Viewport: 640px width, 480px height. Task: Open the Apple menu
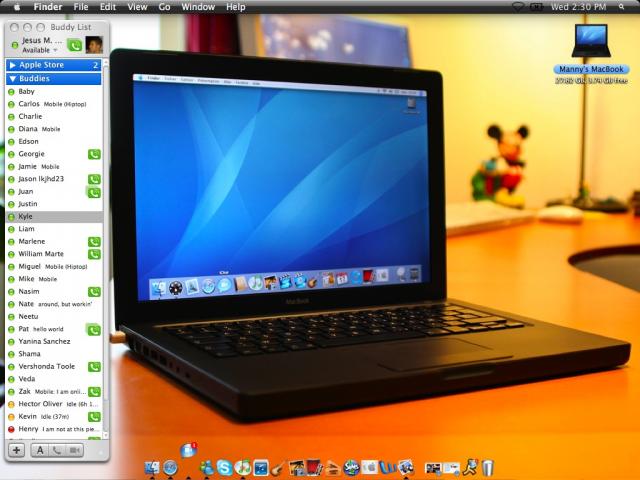18,7
